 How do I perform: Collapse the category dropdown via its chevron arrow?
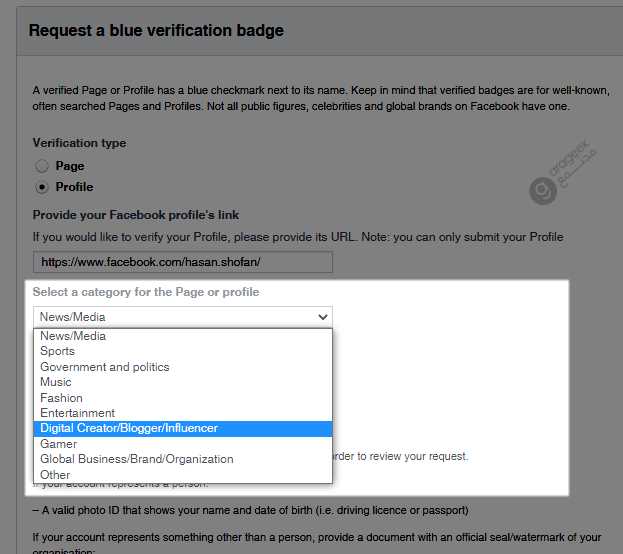coord(323,317)
